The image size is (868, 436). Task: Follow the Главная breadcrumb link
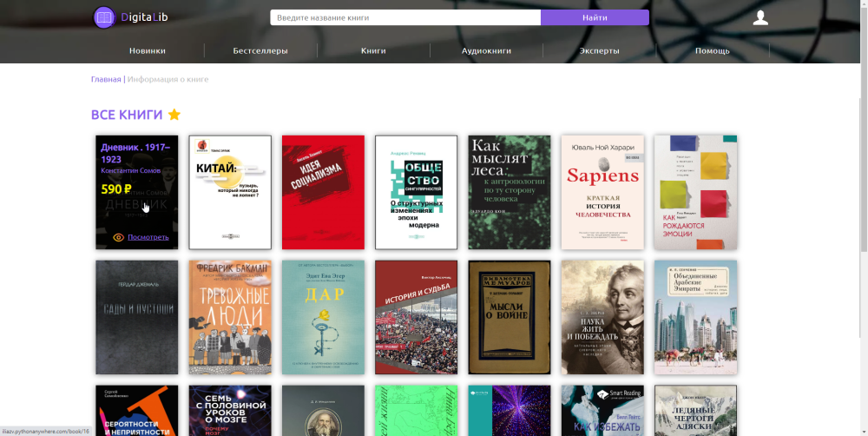click(106, 79)
